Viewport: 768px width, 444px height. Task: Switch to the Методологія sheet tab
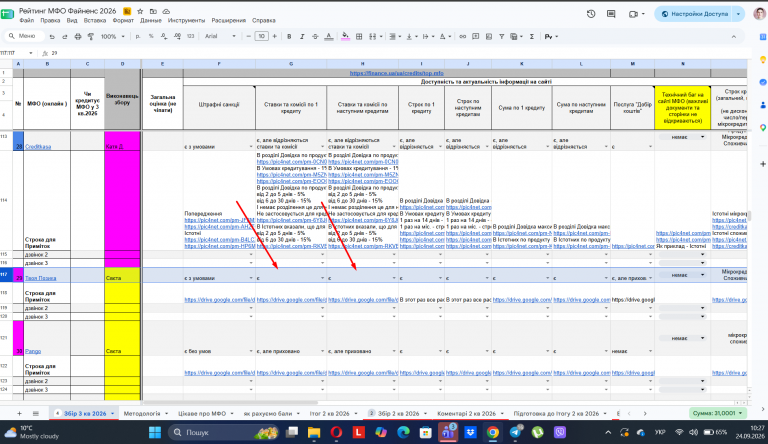142,413
